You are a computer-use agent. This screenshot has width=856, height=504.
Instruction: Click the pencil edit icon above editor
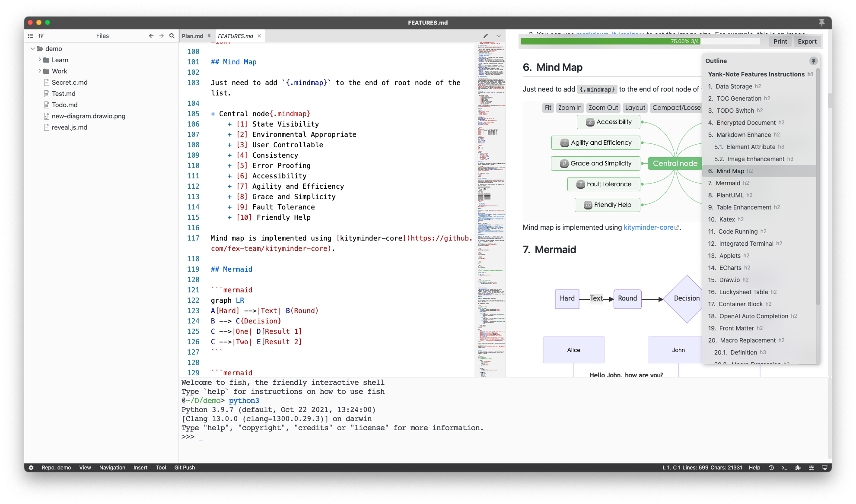(x=486, y=36)
